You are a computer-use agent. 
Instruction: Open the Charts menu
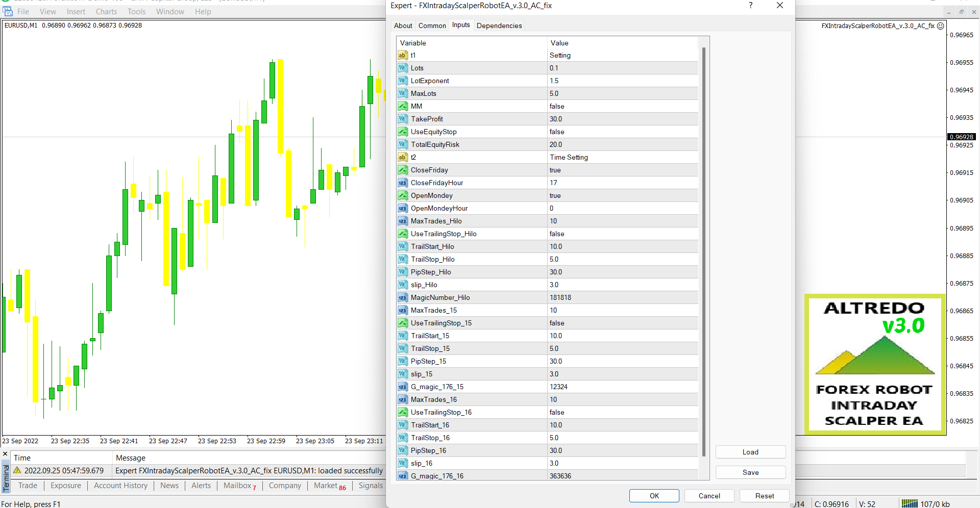[106, 11]
